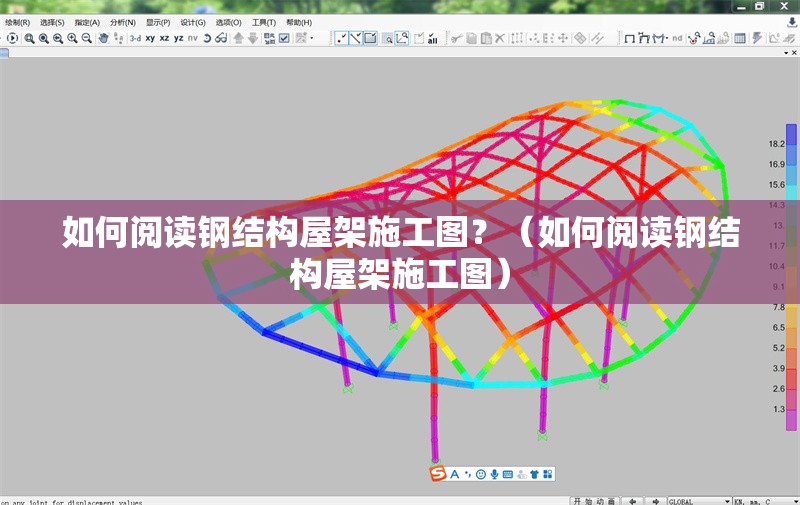800x505 pixels.
Task: Click the paste icon
Action: (486, 38)
